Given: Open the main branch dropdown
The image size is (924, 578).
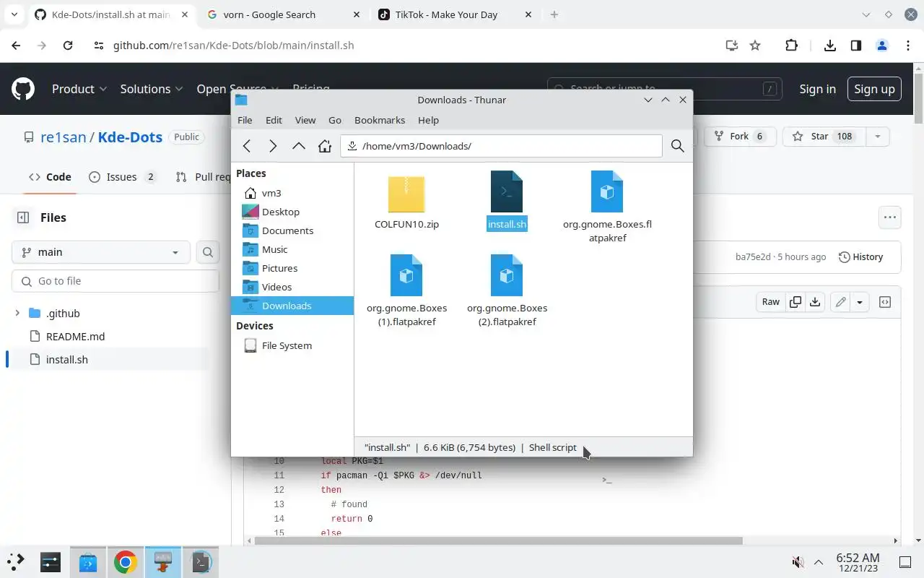Looking at the screenshot, I should pyautogui.click(x=101, y=252).
